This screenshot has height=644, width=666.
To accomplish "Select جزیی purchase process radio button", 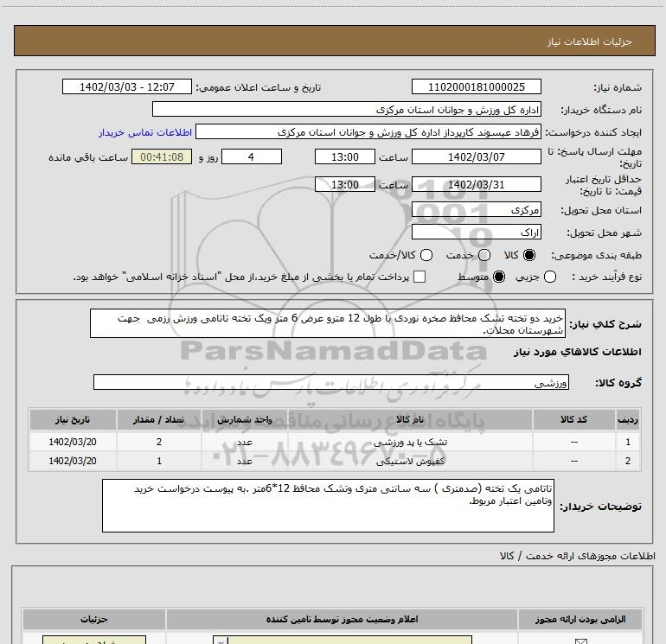I will pos(549,277).
